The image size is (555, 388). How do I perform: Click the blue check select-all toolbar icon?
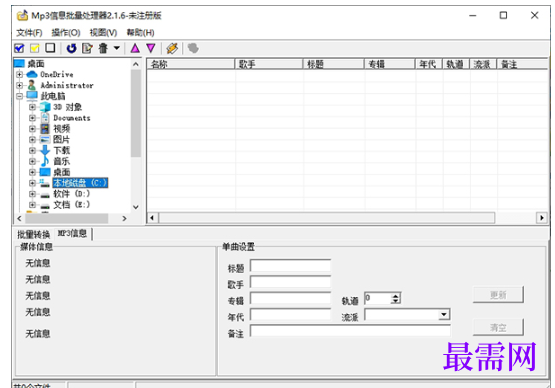19,48
